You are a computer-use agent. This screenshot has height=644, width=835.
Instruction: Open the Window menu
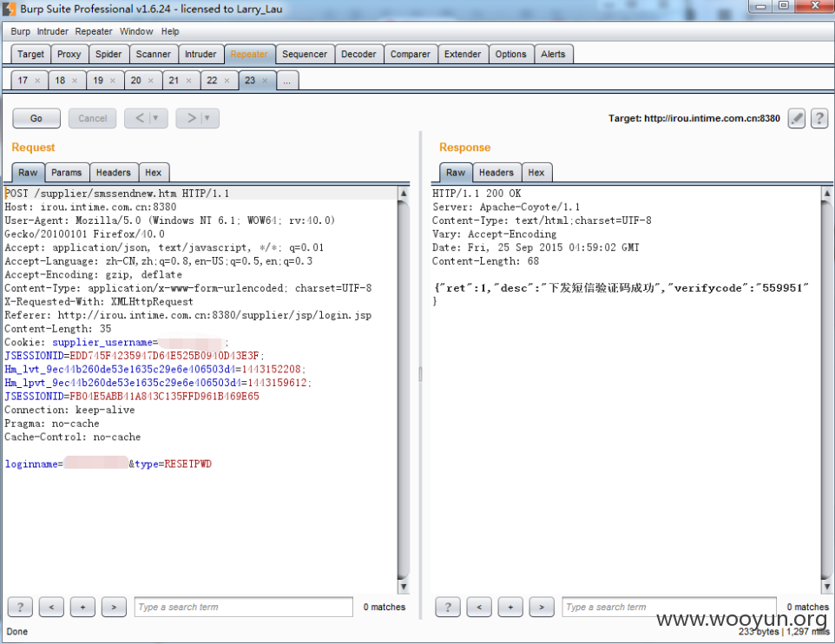(136, 31)
